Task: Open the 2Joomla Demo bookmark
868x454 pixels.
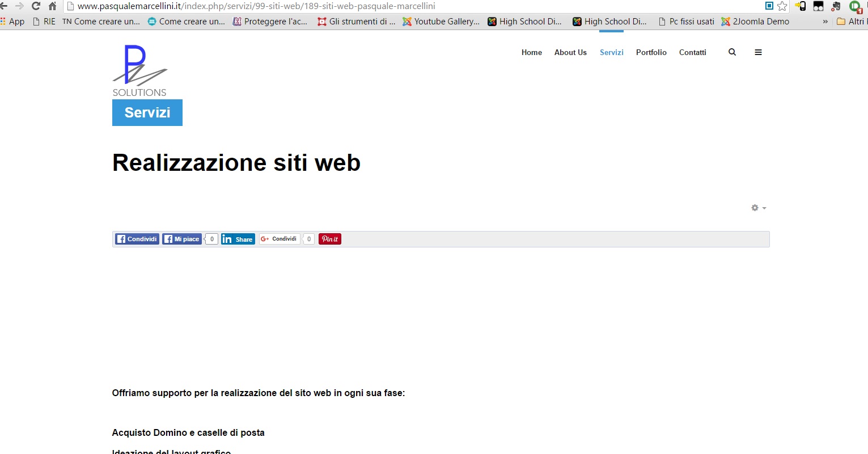Action: (755, 22)
